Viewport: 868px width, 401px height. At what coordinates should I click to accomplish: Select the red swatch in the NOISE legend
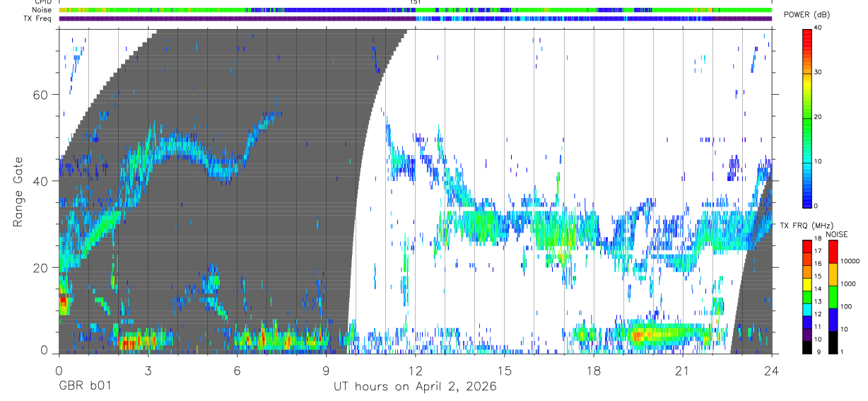click(833, 252)
